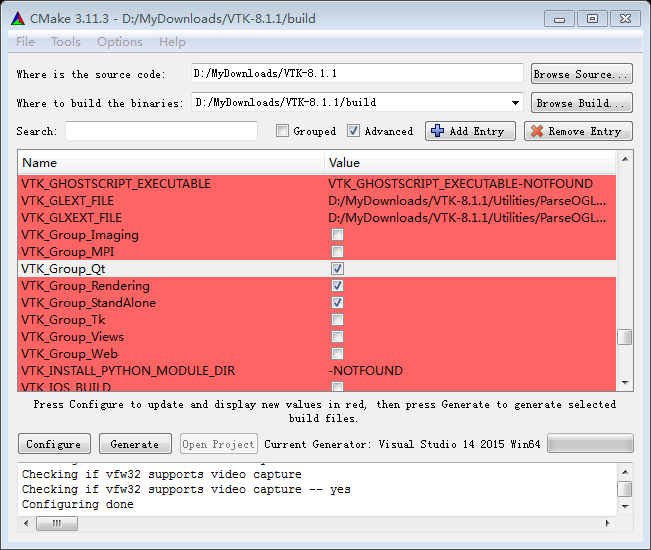This screenshot has height=550, width=651.
Task: Click the -NOTFOUND value cell
Action: tap(365, 371)
